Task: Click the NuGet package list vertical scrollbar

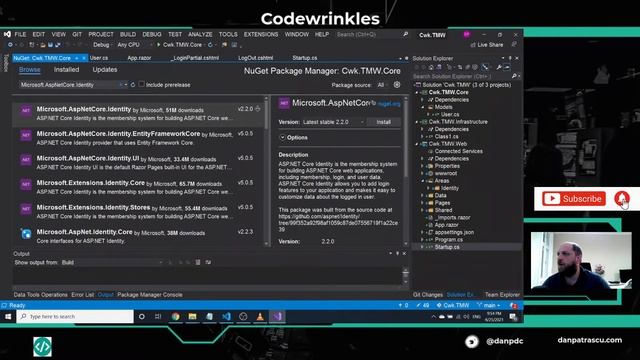Action: [267, 170]
